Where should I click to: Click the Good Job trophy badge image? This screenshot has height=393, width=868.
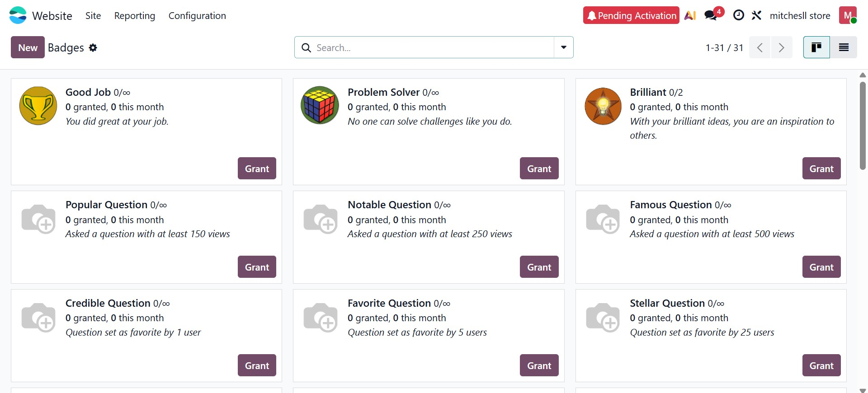[38, 106]
